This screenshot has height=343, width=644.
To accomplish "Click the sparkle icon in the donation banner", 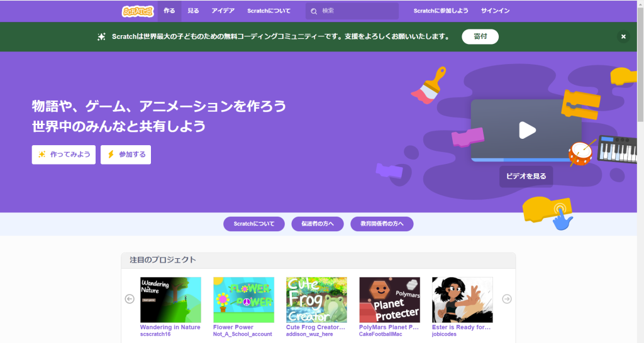I will click(102, 36).
